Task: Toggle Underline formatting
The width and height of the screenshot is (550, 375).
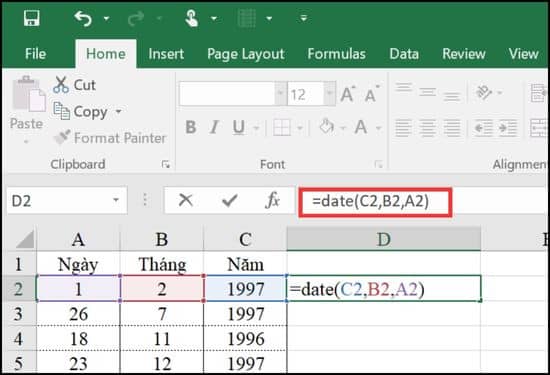Action: tap(239, 127)
